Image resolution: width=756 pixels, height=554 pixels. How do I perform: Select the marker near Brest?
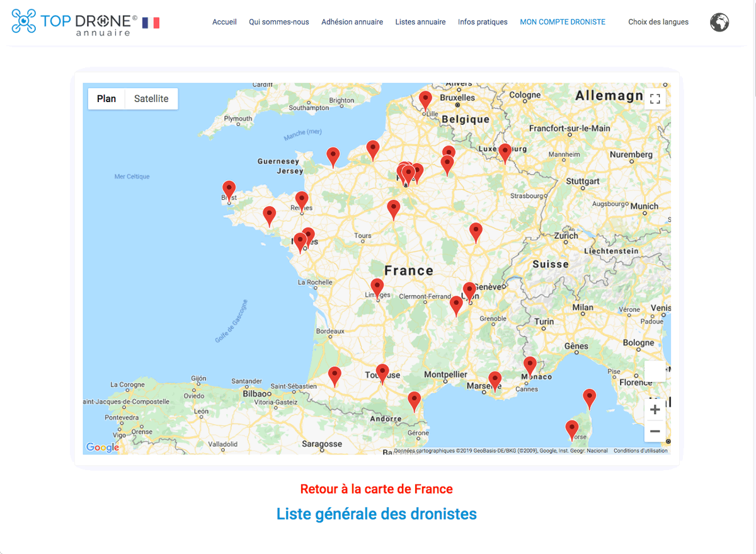(x=229, y=188)
